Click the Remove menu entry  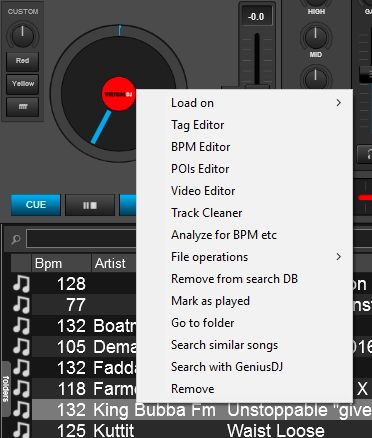click(x=245, y=389)
